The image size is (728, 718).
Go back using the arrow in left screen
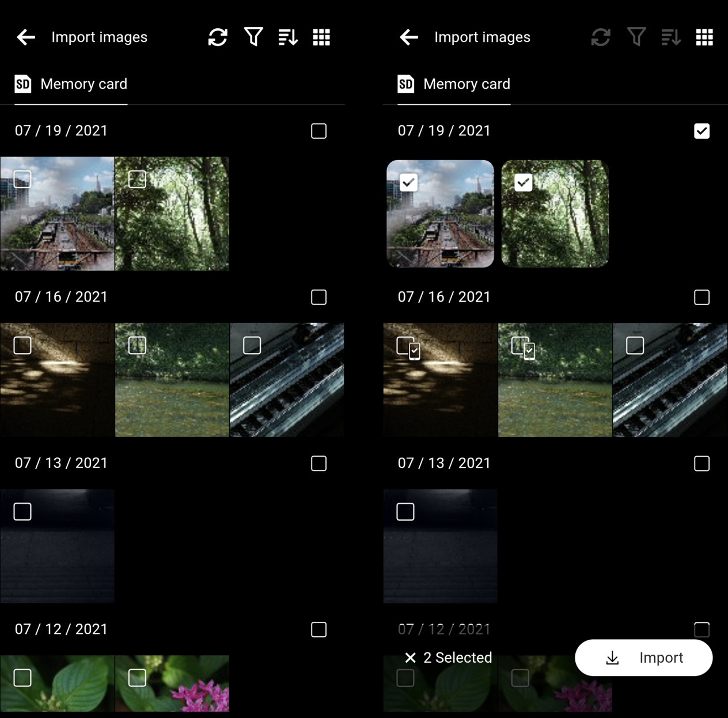coord(26,37)
